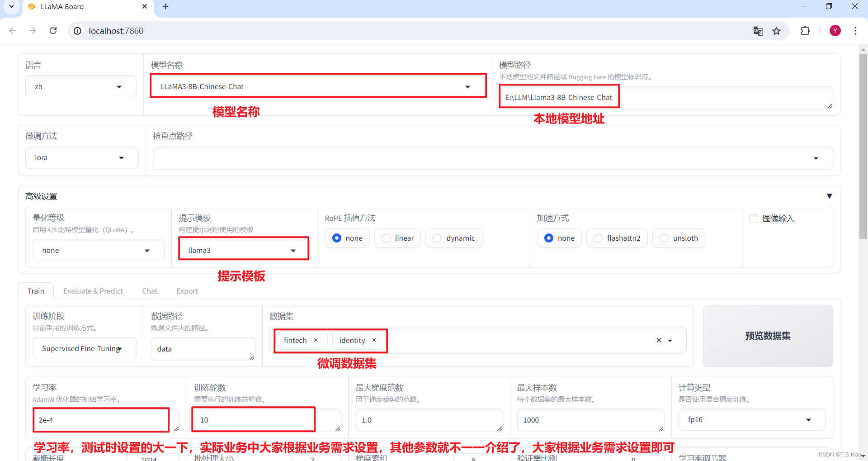Open Google Translate page icon
Screen dimensions: 868x461
(x=758, y=31)
